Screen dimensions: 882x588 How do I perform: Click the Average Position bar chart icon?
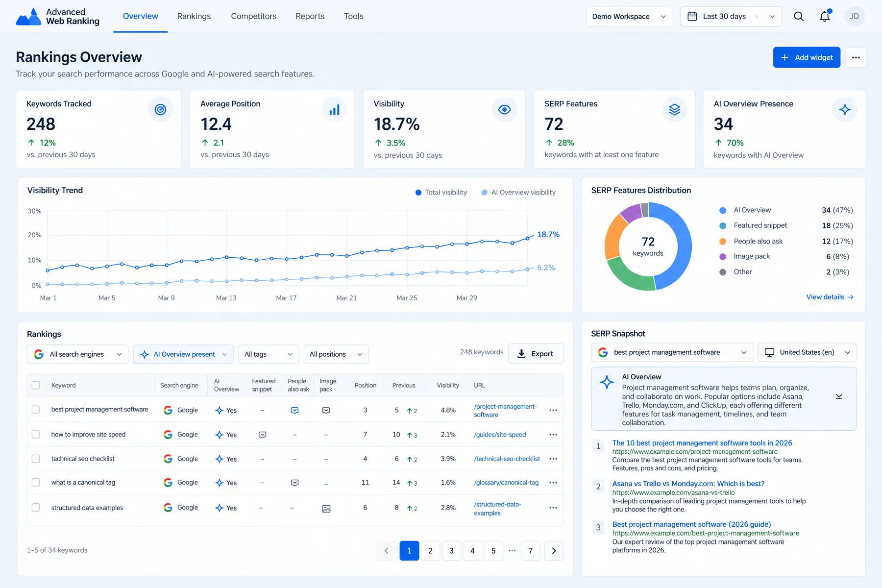click(x=334, y=110)
